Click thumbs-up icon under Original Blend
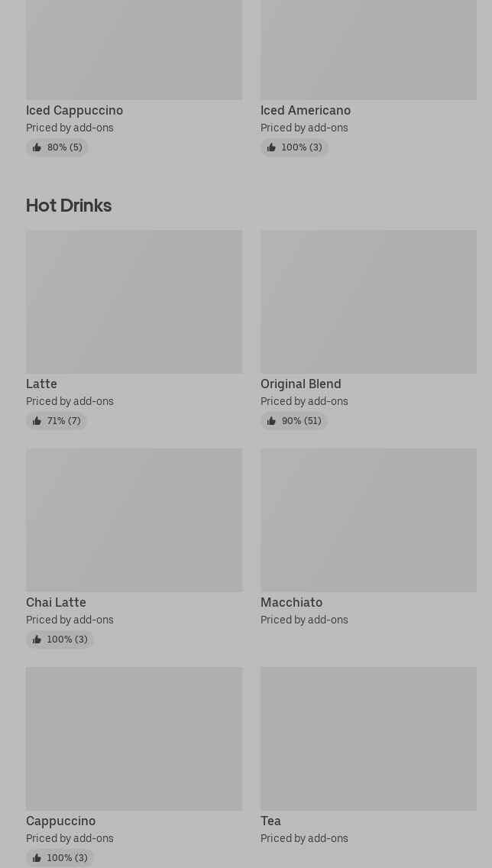 (x=271, y=421)
